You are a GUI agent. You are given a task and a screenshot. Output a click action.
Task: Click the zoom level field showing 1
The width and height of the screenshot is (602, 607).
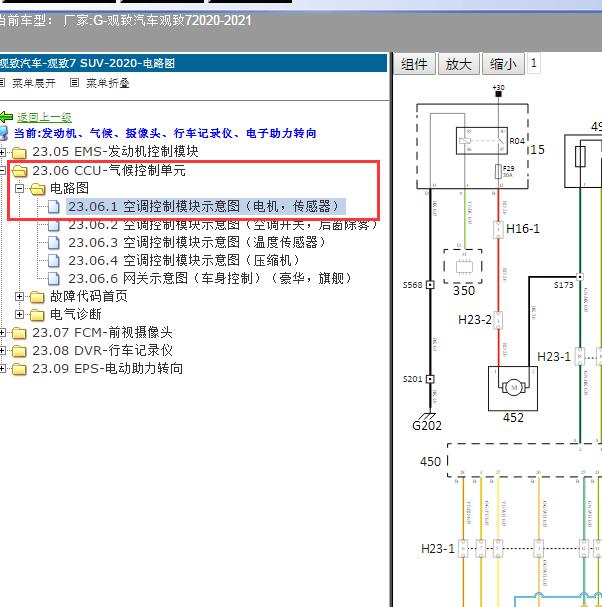[x=533, y=63]
